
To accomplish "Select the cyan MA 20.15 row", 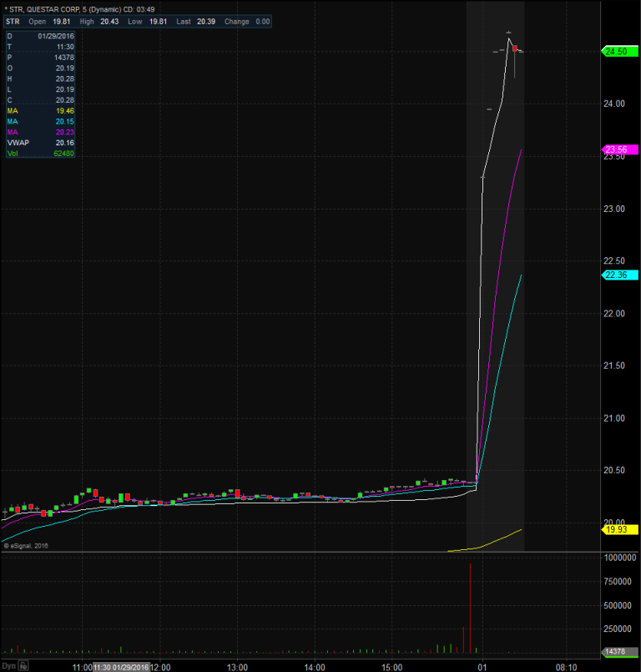I will (40, 121).
